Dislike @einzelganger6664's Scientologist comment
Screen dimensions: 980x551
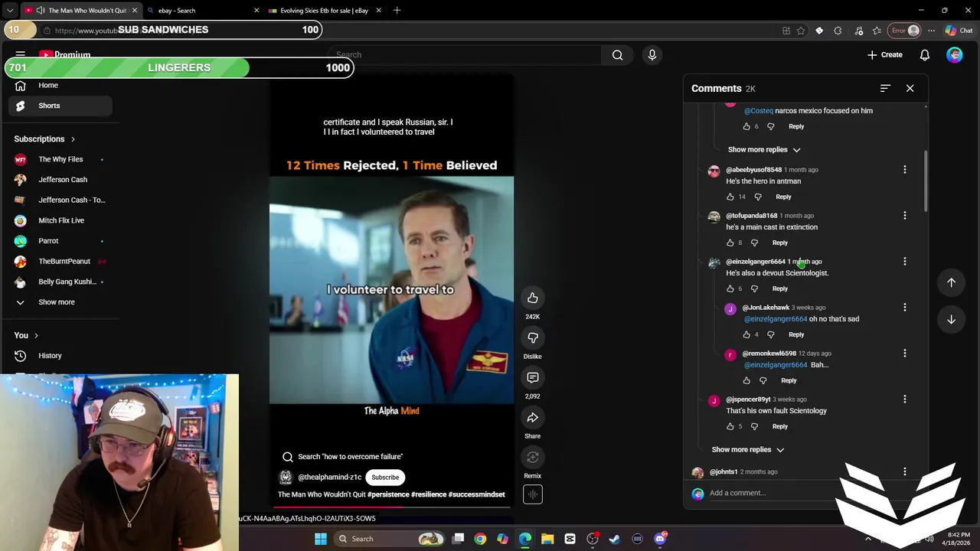[x=754, y=289]
